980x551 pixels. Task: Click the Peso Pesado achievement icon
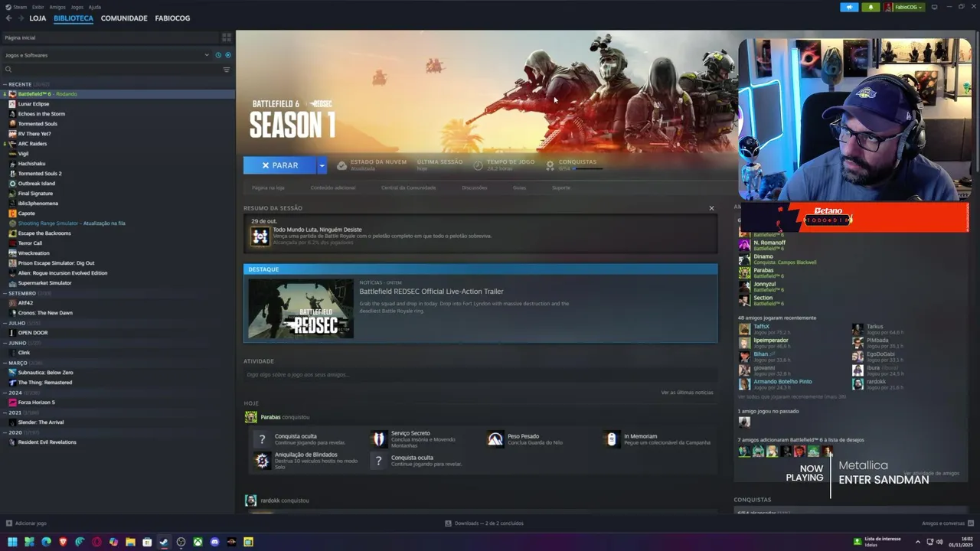495,439
